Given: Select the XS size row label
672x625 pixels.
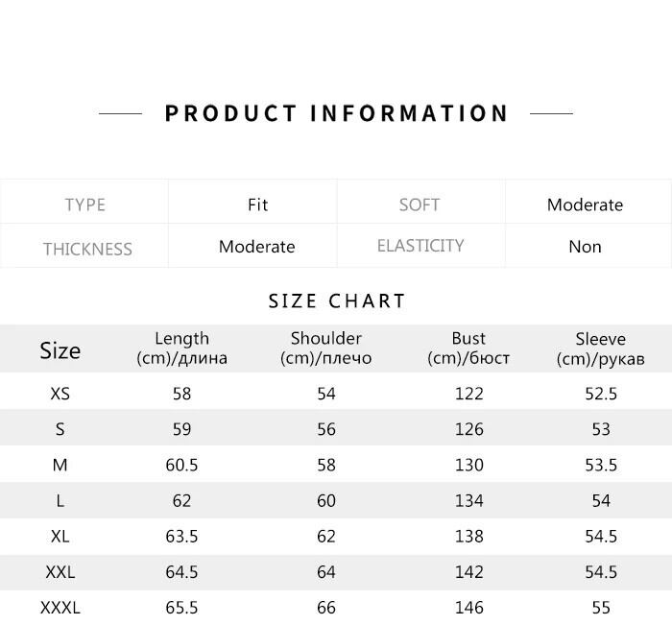Looking at the screenshot, I should 60,394.
